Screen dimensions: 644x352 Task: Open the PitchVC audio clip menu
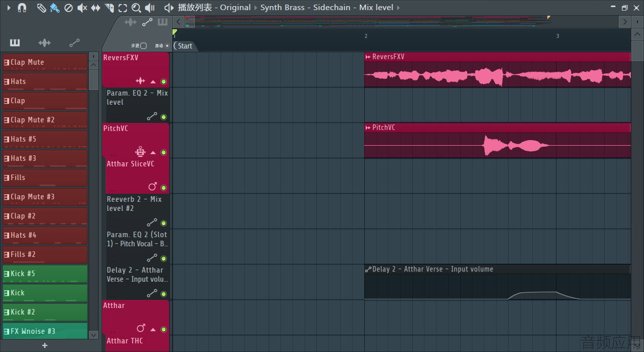(368, 127)
